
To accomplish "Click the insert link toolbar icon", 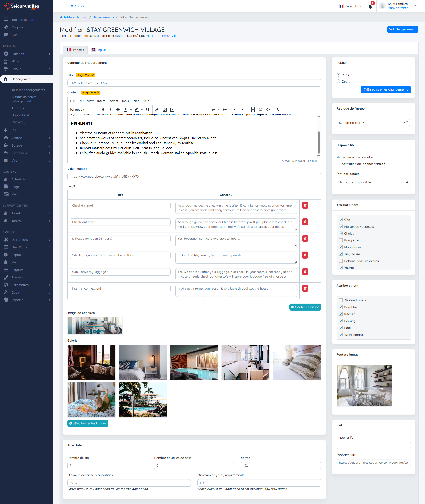I will (157, 110).
